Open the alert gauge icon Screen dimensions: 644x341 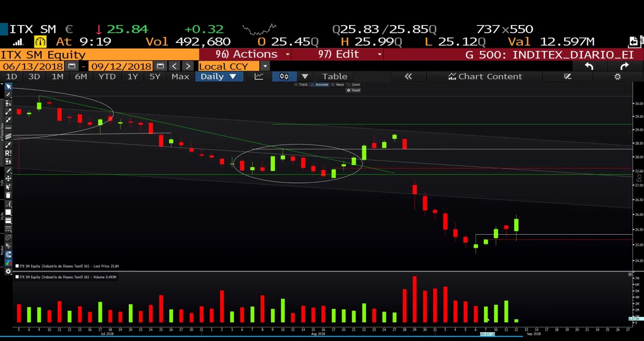[x=40, y=42]
